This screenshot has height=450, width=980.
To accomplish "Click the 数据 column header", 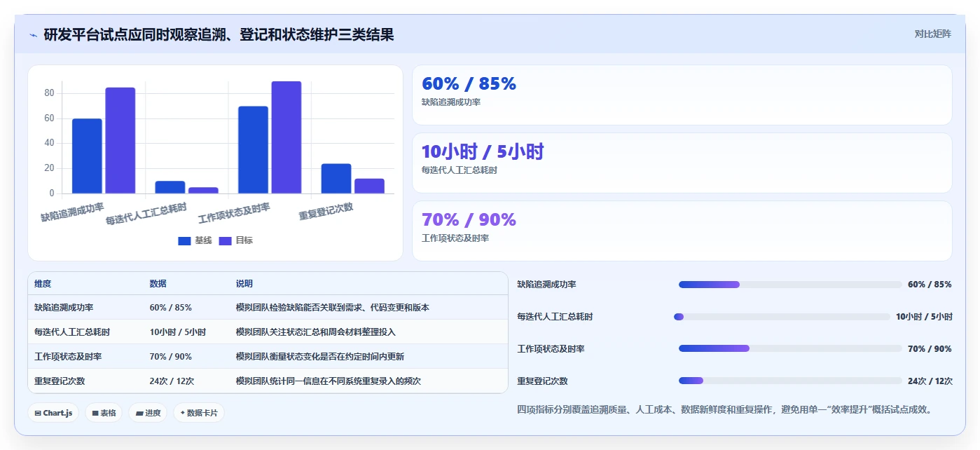I will click(x=158, y=284).
